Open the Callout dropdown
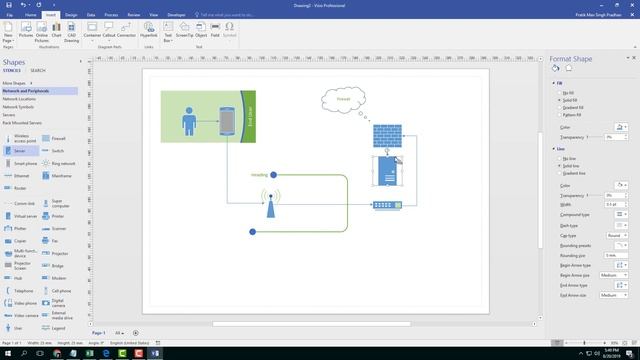 [109, 41]
